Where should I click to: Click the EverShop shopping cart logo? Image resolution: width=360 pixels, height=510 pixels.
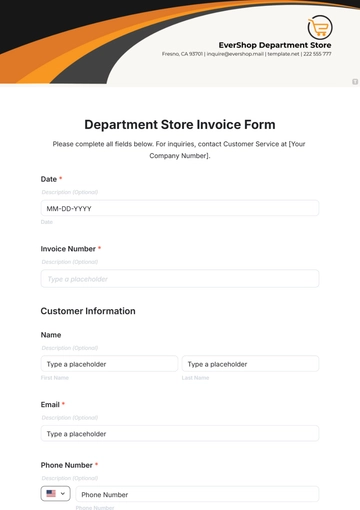pos(320,27)
